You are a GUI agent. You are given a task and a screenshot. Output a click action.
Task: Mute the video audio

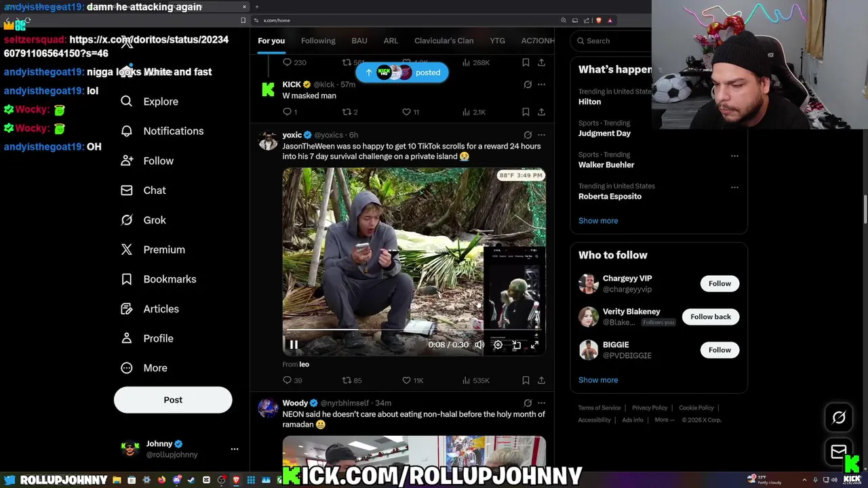click(479, 345)
